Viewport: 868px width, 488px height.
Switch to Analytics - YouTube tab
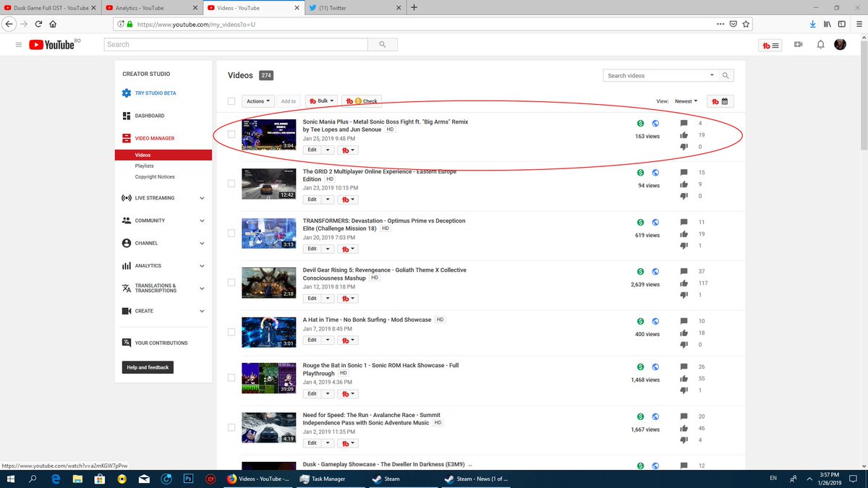coord(152,7)
